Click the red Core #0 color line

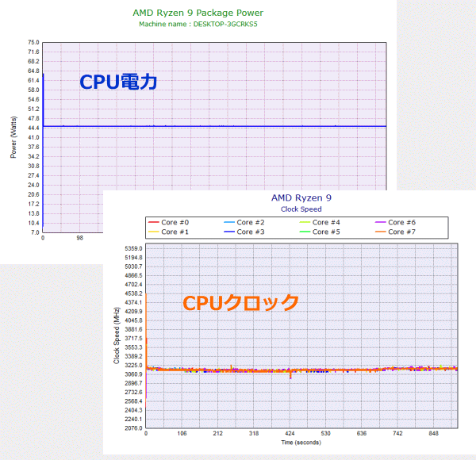[x=154, y=222]
